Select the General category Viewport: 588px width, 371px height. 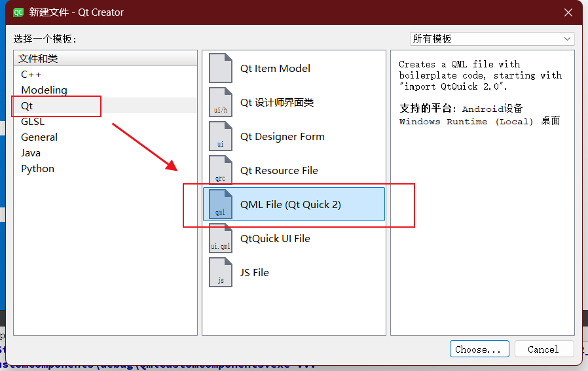point(105,137)
